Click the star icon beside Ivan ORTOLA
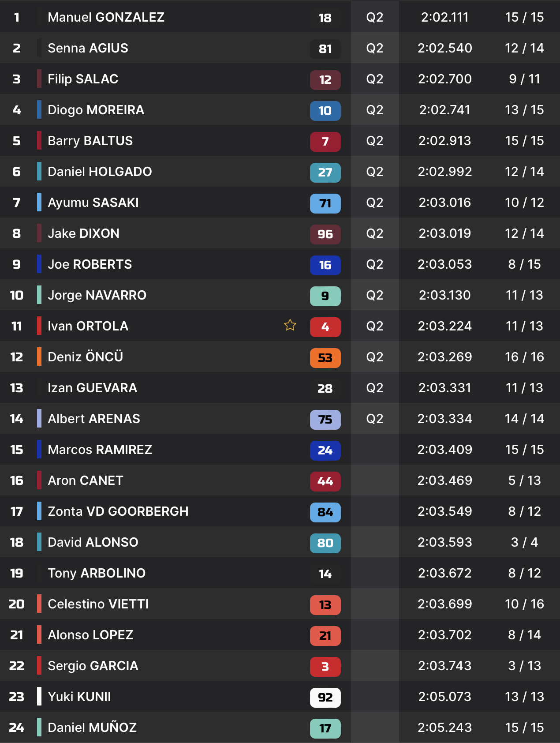This screenshot has width=560, height=743. (x=290, y=326)
